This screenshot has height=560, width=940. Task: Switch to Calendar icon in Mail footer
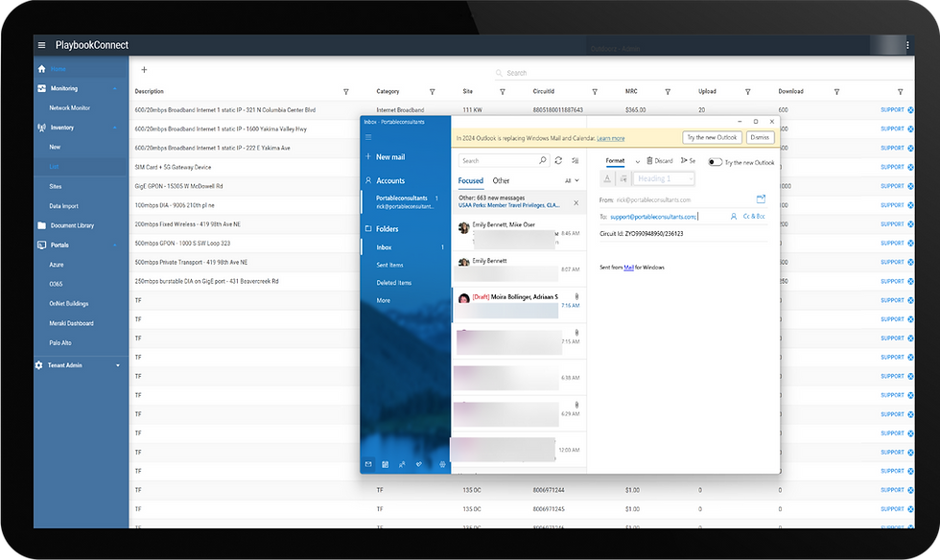coord(385,464)
